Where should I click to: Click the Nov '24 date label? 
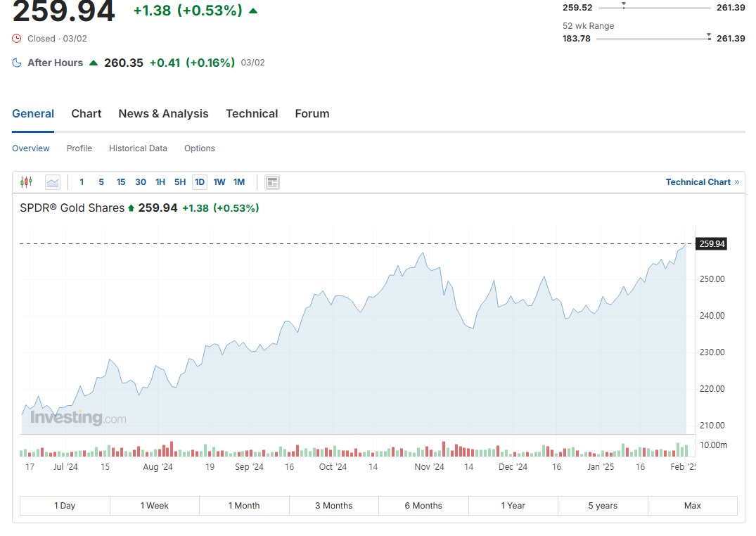point(429,466)
